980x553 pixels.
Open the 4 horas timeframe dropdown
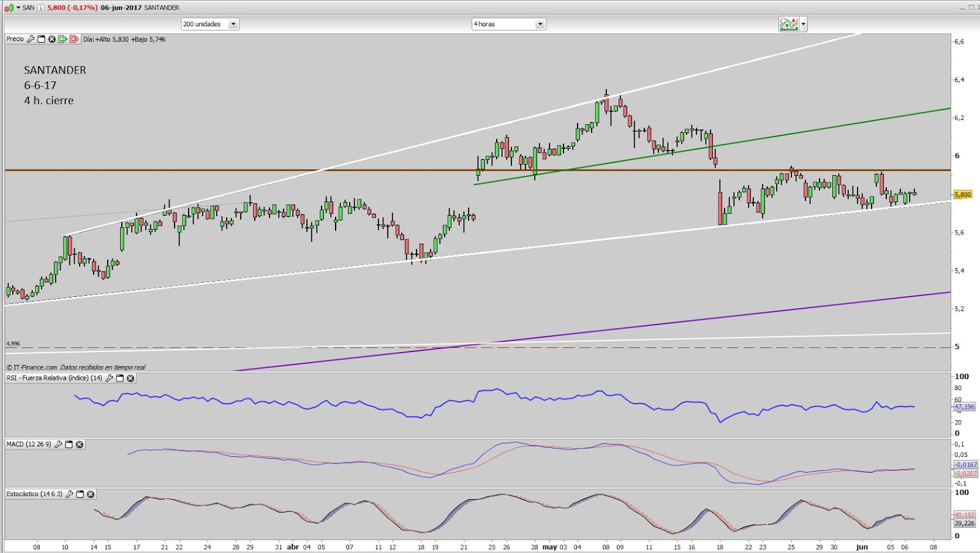(x=508, y=24)
